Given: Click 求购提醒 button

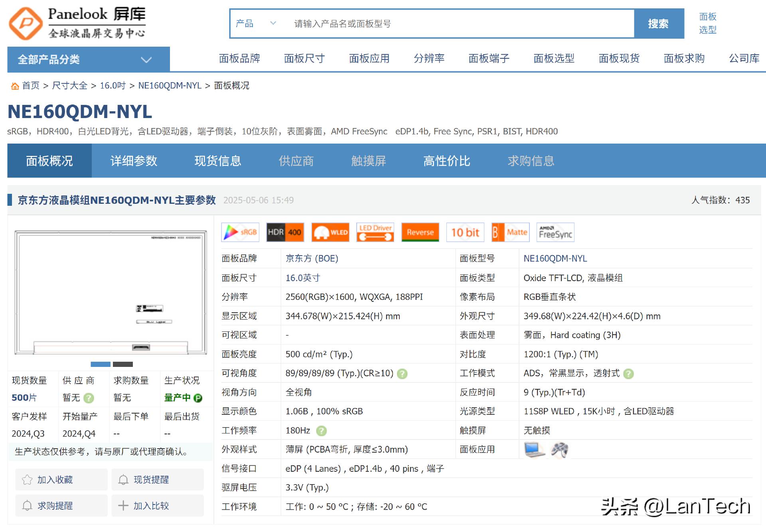Looking at the screenshot, I should [x=61, y=506].
